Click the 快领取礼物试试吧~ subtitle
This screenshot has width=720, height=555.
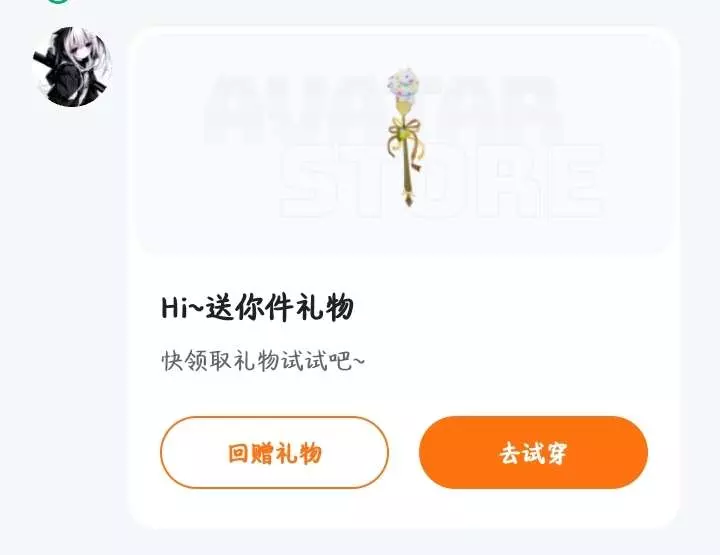263,361
